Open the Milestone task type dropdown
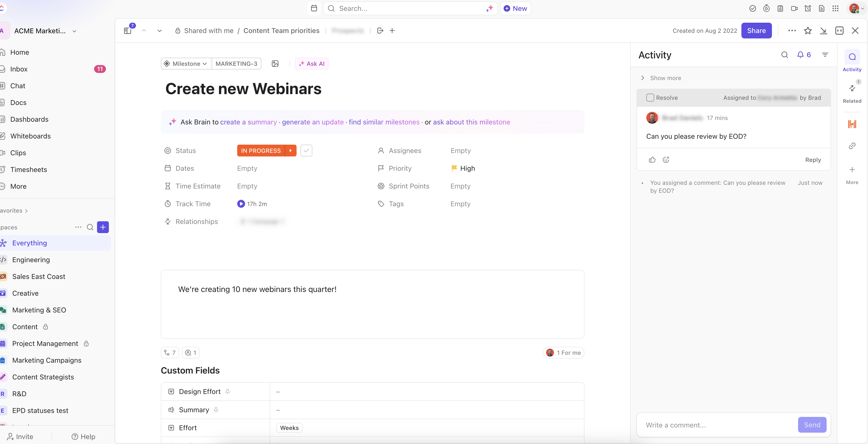The image size is (868, 444). coord(186,64)
